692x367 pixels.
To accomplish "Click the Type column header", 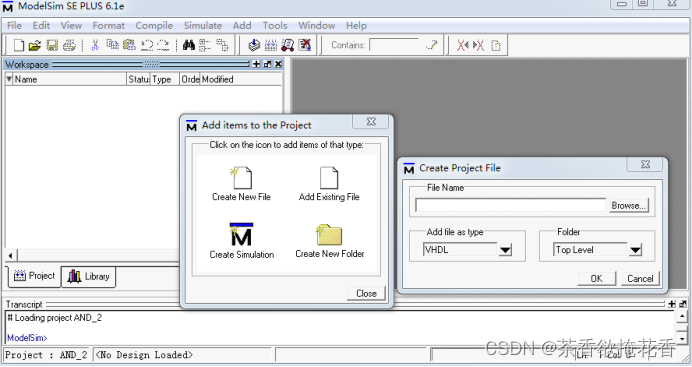I will [x=165, y=79].
